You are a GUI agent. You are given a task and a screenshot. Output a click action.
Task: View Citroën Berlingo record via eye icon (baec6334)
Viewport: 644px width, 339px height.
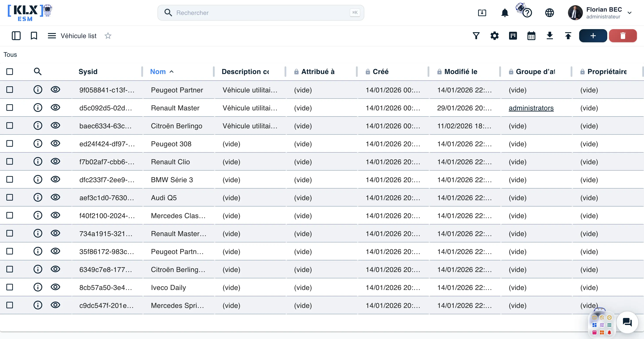(x=55, y=125)
